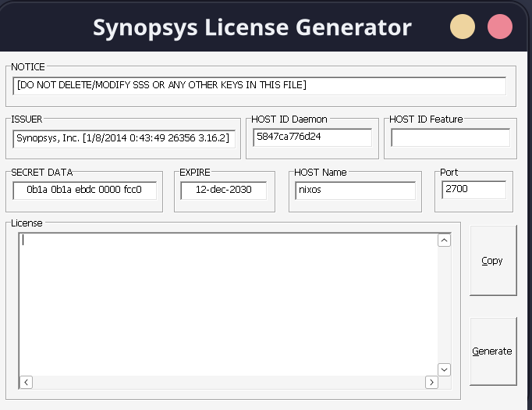
Task: Click the License vertical scrollbar track
Action: pyautogui.click(x=445, y=305)
